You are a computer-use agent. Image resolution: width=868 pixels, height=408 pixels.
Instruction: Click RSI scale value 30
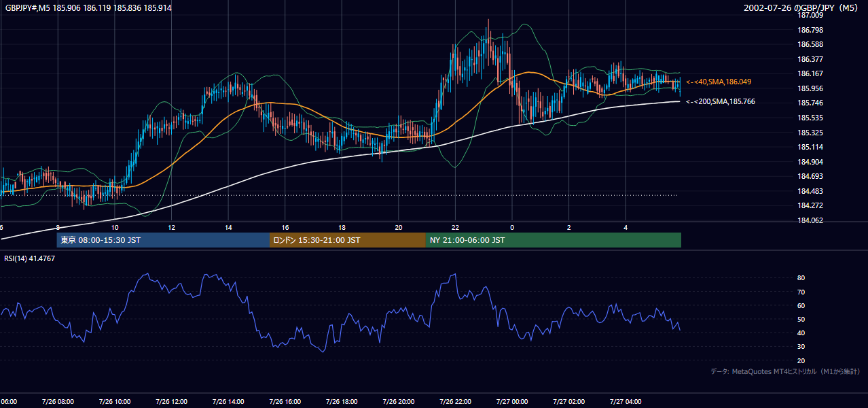[801, 347]
